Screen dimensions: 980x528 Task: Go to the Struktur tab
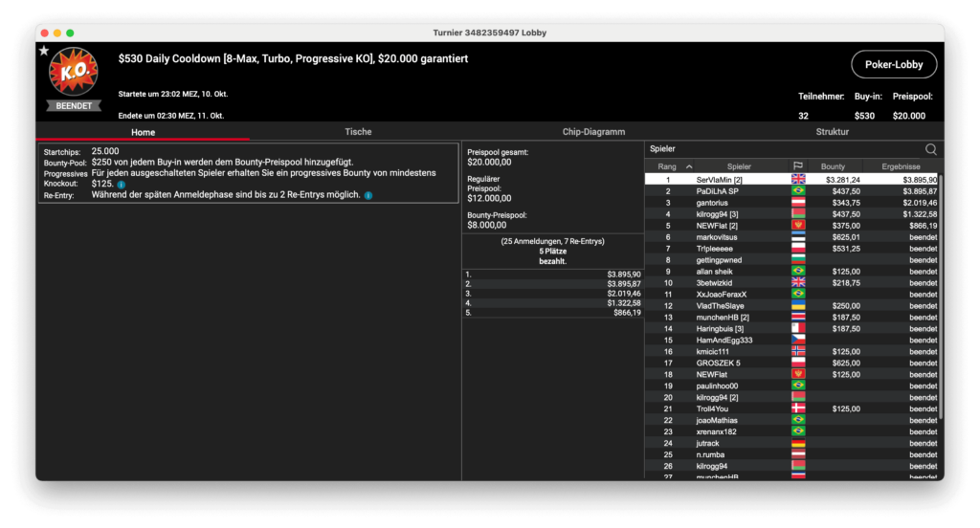click(832, 132)
